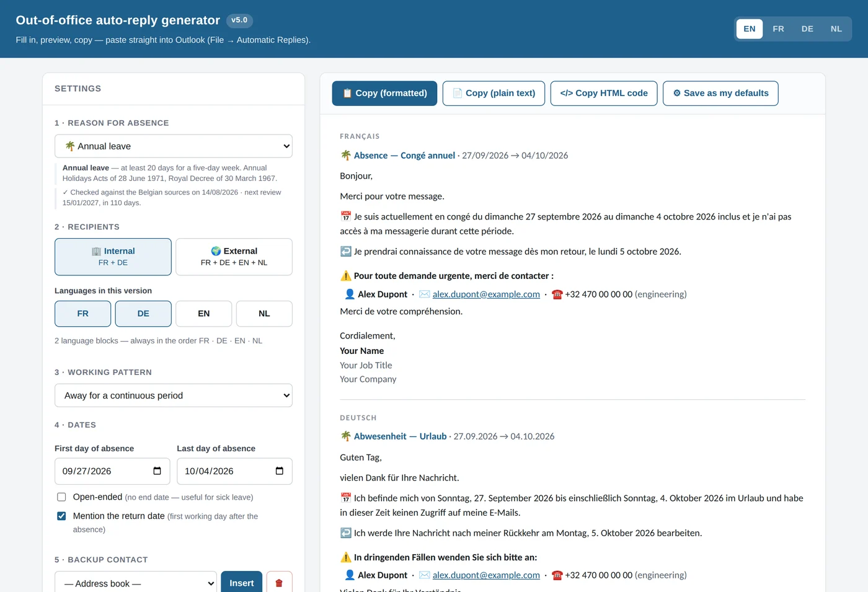The width and height of the screenshot is (868, 592).
Task: Open the working pattern dropdown
Action: 174,395
